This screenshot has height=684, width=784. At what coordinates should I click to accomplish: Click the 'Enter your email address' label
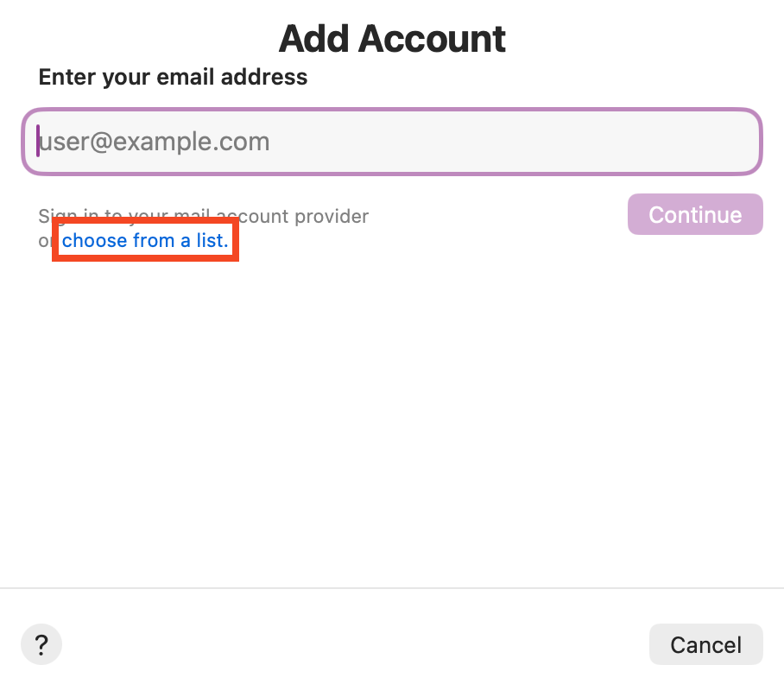[x=173, y=77]
